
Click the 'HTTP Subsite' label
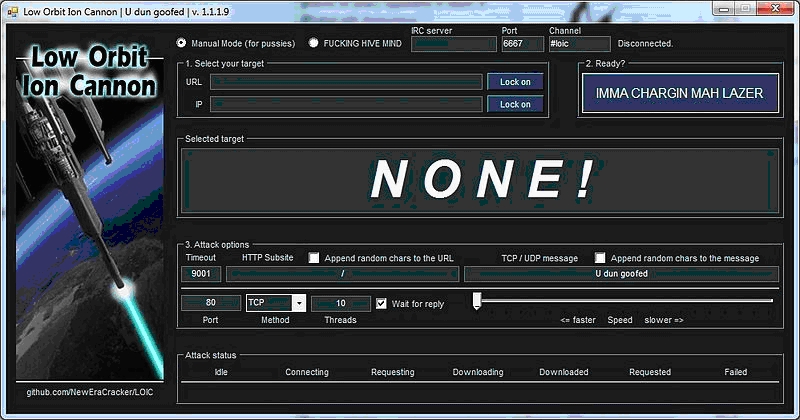(267, 258)
